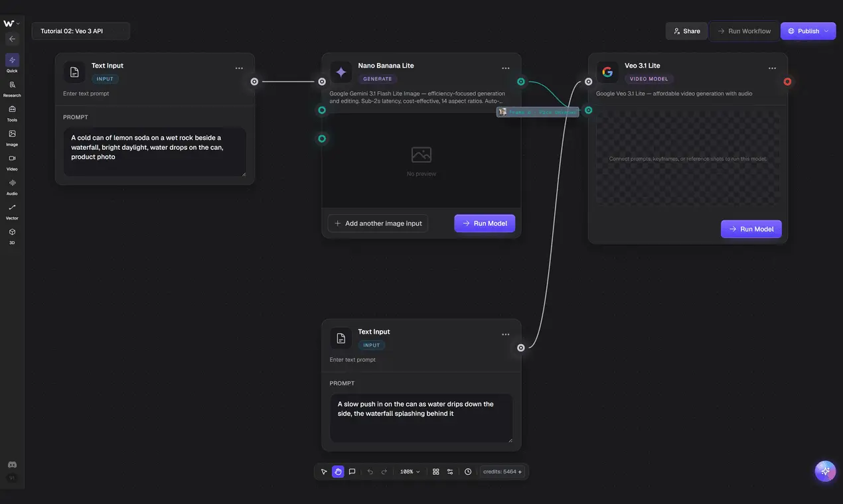Viewport: 843px width, 504px height.
Task: Click the VIDEO MODEL badge on Veo 3.1 Lite
Action: pos(649,79)
